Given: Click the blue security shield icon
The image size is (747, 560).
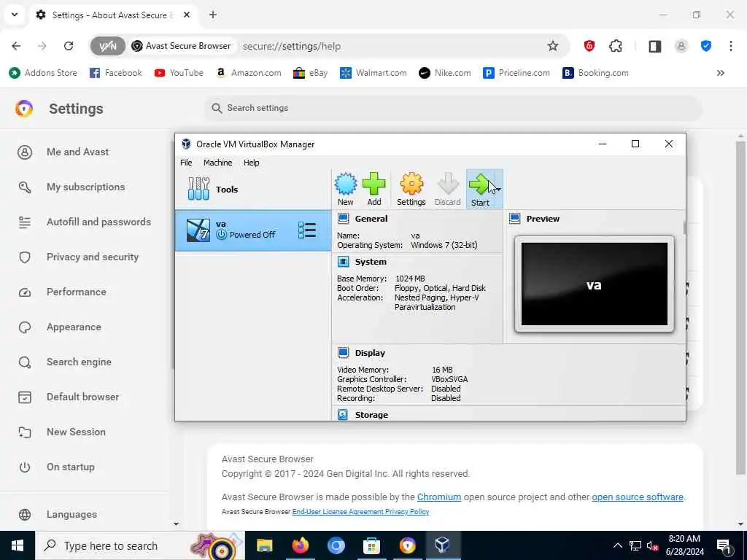Looking at the screenshot, I should tap(706, 46).
